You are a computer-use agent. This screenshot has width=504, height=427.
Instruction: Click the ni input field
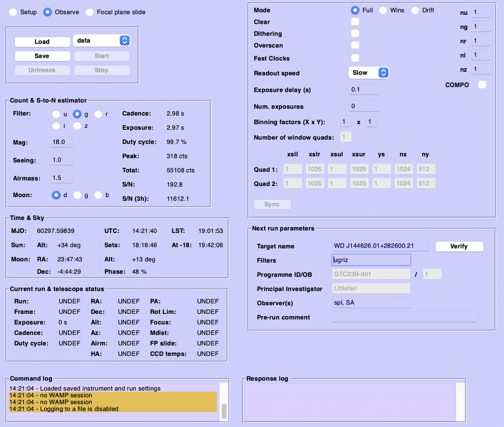(481, 55)
